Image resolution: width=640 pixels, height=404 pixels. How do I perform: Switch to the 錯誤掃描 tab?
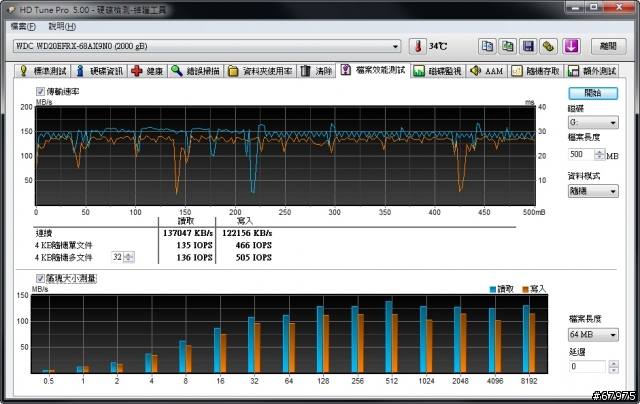[196, 71]
